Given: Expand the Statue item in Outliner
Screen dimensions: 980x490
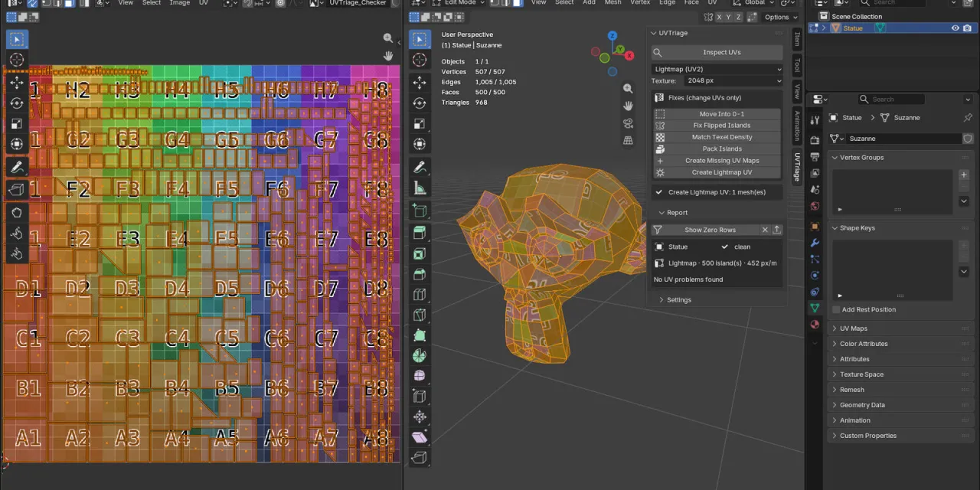Looking at the screenshot, I should coord(824,28).
